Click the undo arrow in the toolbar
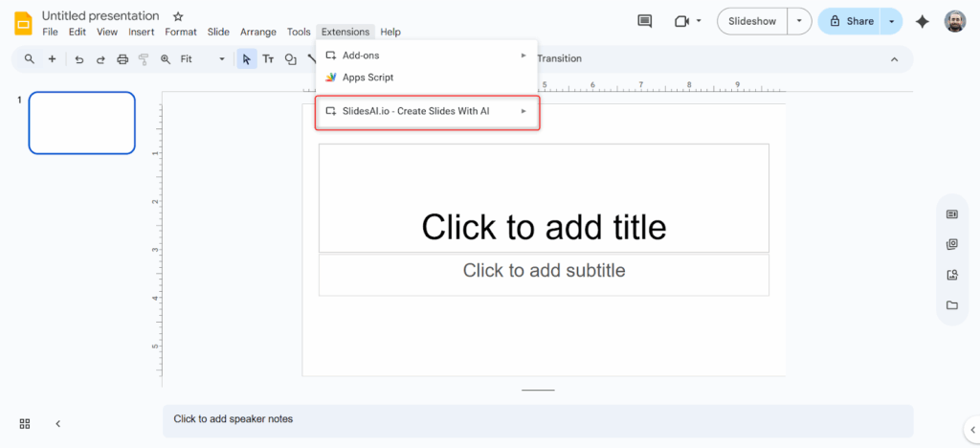The height and width of the screenshot is (448, 980). (78, 59)
